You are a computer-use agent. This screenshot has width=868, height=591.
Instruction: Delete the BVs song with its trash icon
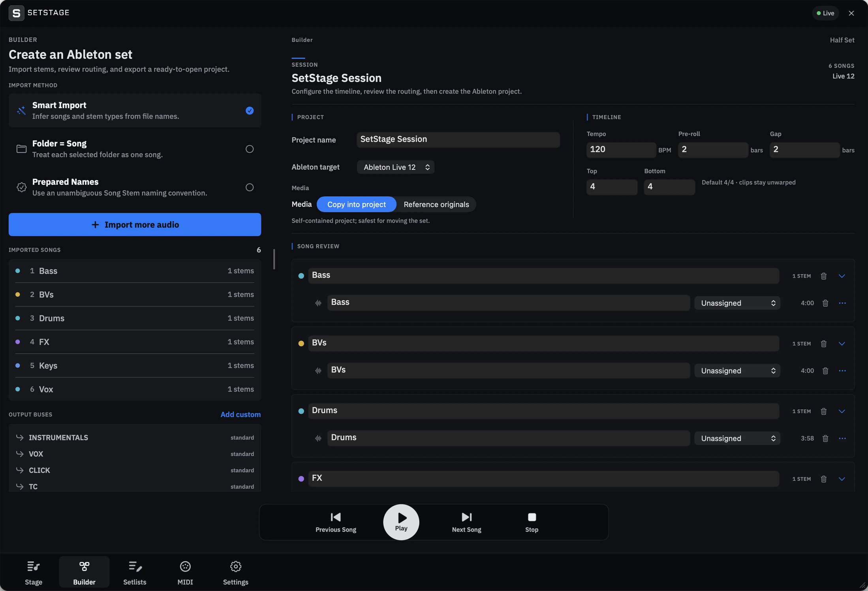point(823,344)
